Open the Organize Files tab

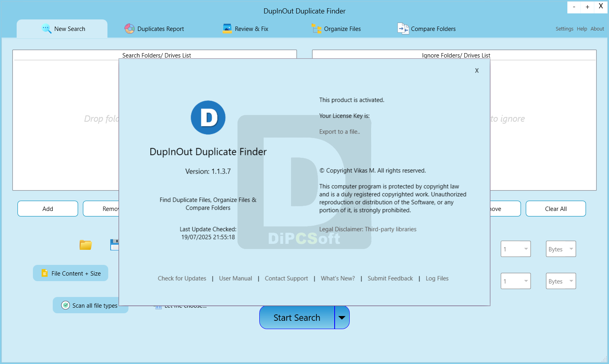pyautogui.click(x=336, y=29)
